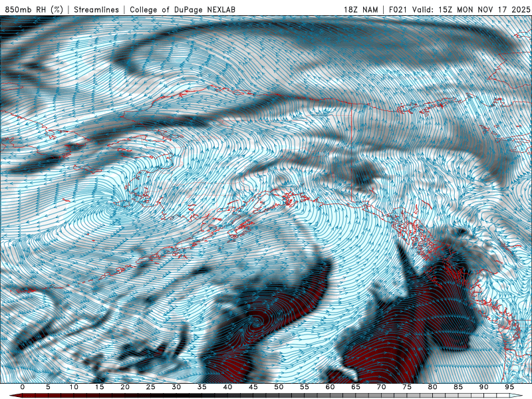Click the '65' humidity scale label
Viewport: 532px width, 399px height.
(x=356, y=387)
